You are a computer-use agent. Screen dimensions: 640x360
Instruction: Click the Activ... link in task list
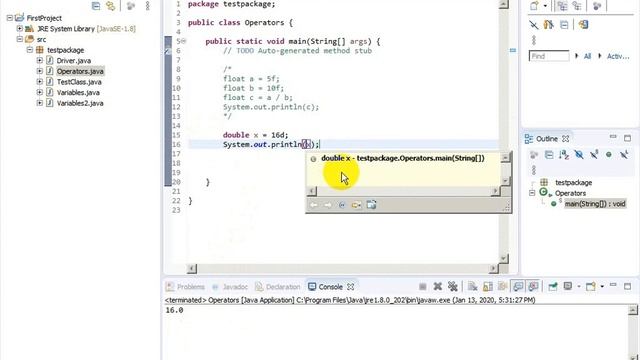pyautogui.click(x=618, y=56)
